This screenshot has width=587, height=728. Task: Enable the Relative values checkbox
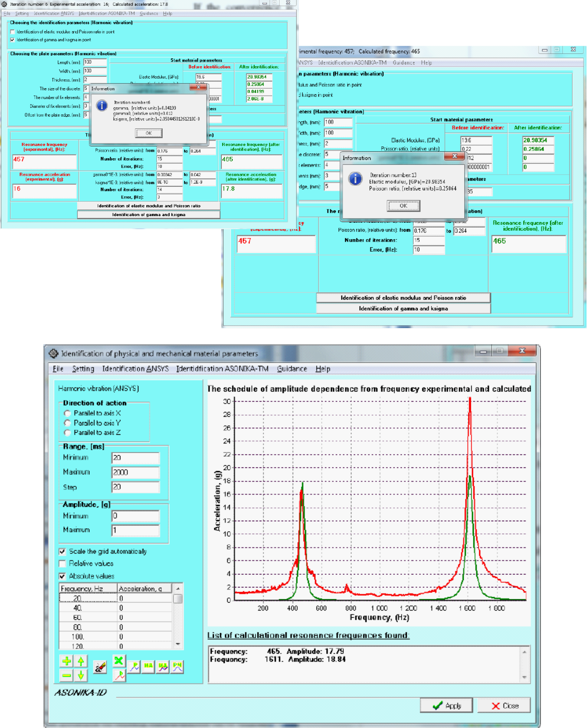point(62,564)
